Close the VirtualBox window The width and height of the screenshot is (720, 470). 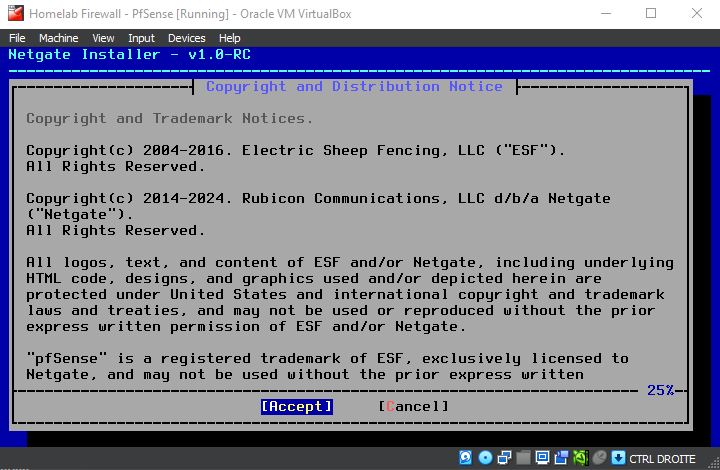coord(697,13)
